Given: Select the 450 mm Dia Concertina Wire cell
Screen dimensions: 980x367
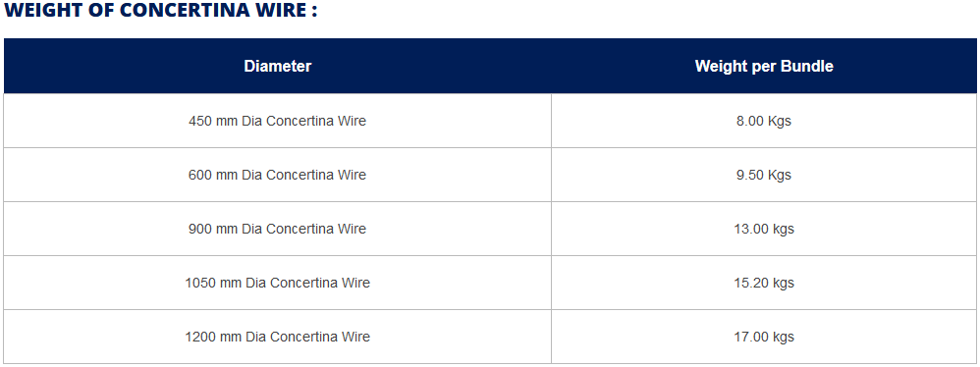Looking at the screenshot, I should coord(278,121).
